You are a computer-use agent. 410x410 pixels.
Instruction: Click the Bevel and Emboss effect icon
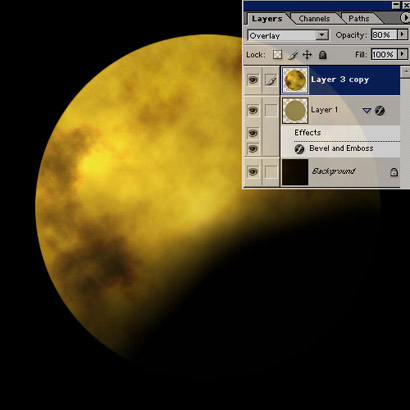click(x=299, y=149)
